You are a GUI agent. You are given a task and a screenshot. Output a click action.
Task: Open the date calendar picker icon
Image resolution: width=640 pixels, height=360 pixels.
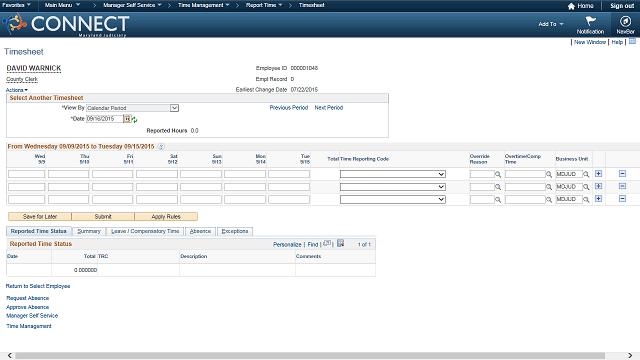(127, 119)
